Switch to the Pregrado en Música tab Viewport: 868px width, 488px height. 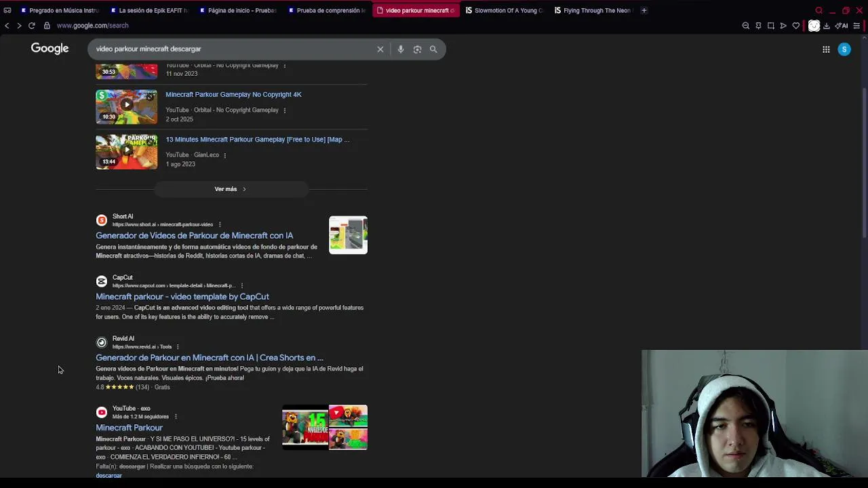(60, 10)
